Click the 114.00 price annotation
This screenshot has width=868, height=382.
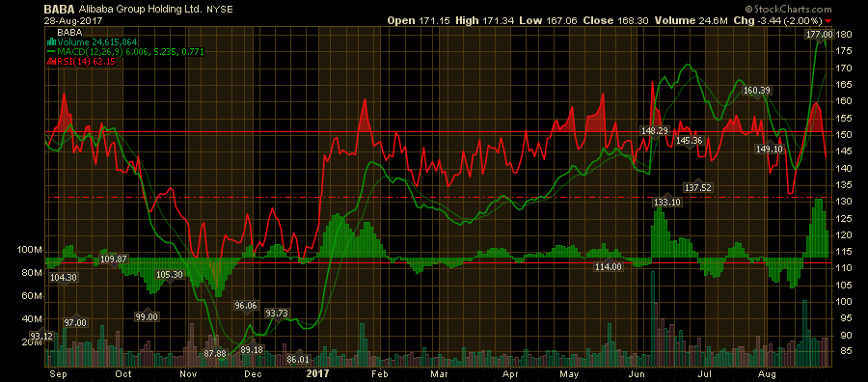click(609, 267)
